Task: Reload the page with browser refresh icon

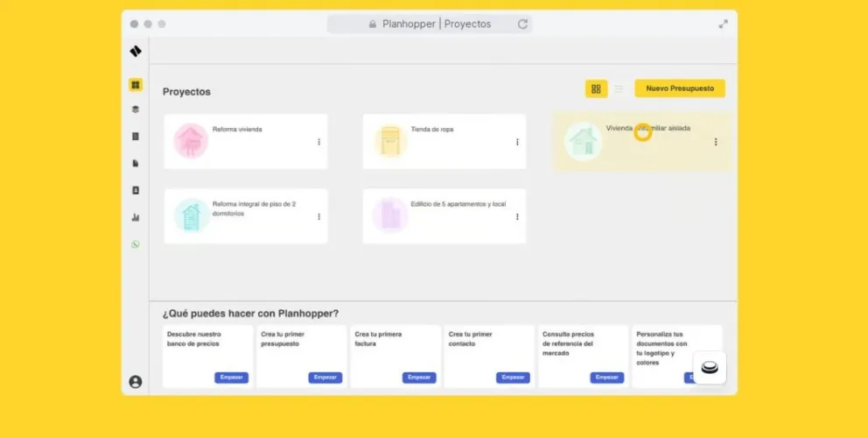Action: [x=522, y=25]
